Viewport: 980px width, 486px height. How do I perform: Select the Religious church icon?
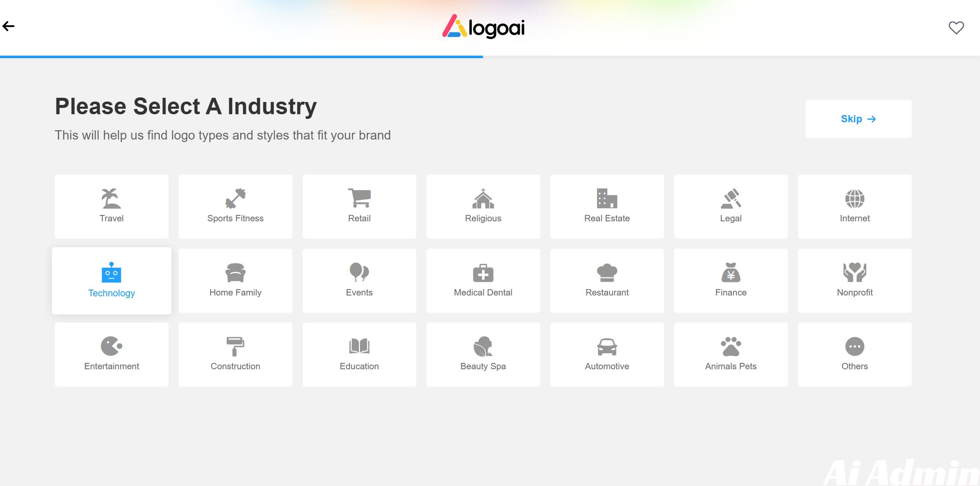tap(483, 199)
